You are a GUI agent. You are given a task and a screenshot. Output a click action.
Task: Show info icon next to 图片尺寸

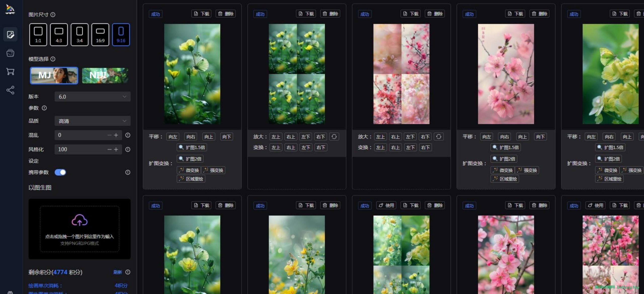point(53,15)
